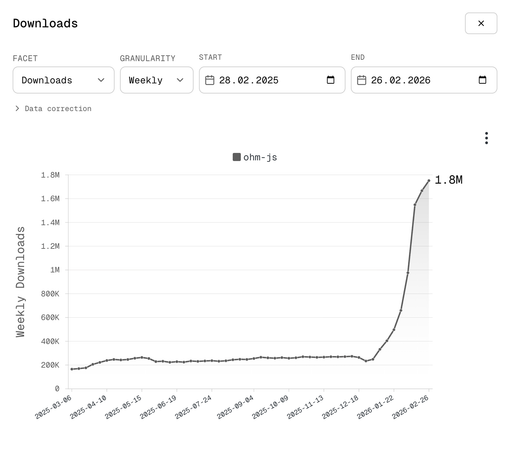Screen dimensions: 510x451
Task: Click the 1M y-axis tick label
Action: pyautogui.click(x=55, y=270)
